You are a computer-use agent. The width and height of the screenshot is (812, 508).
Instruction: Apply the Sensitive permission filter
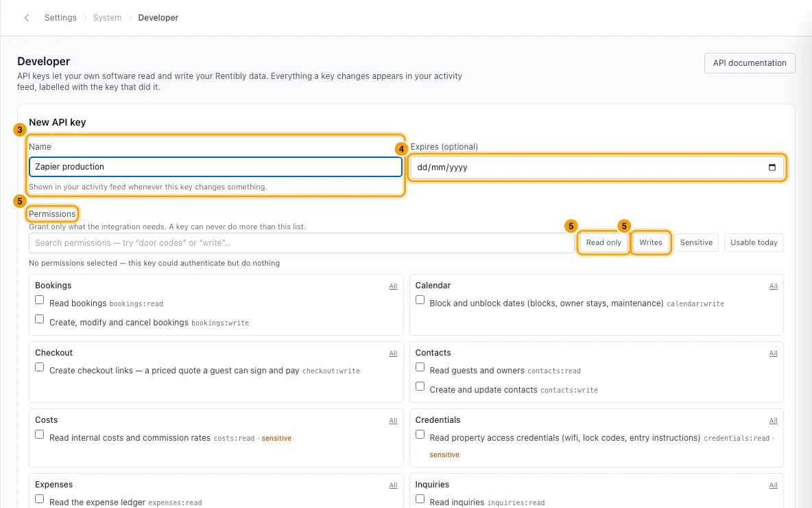[696, 242]
